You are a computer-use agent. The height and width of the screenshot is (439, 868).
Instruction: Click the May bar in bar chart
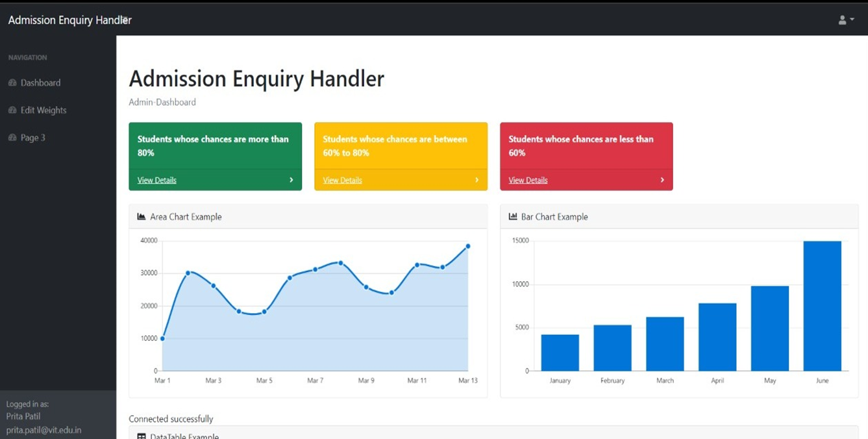pyautogui.click(x=770, y=329)
